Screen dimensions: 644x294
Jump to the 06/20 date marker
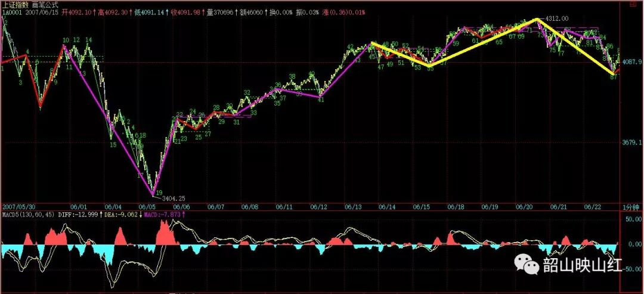pyautogui.click(x=525, y=206)
